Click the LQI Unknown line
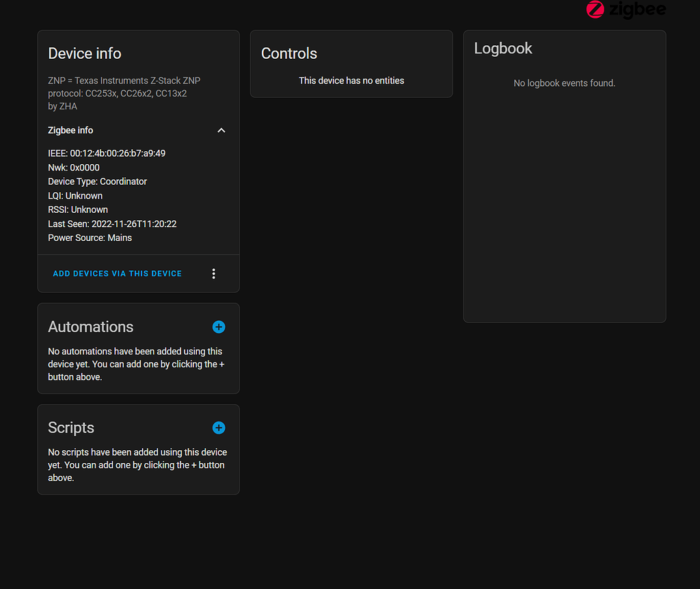 tap(75, 196)
